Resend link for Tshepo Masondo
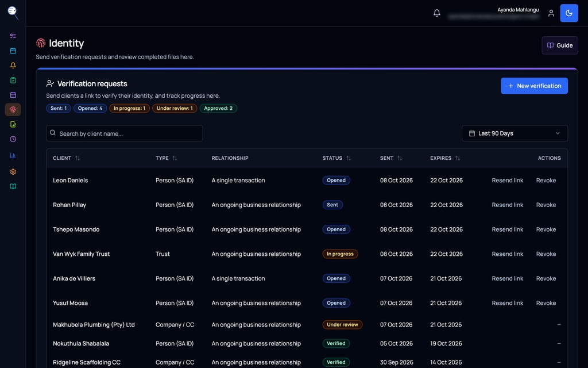 (508, 229)
